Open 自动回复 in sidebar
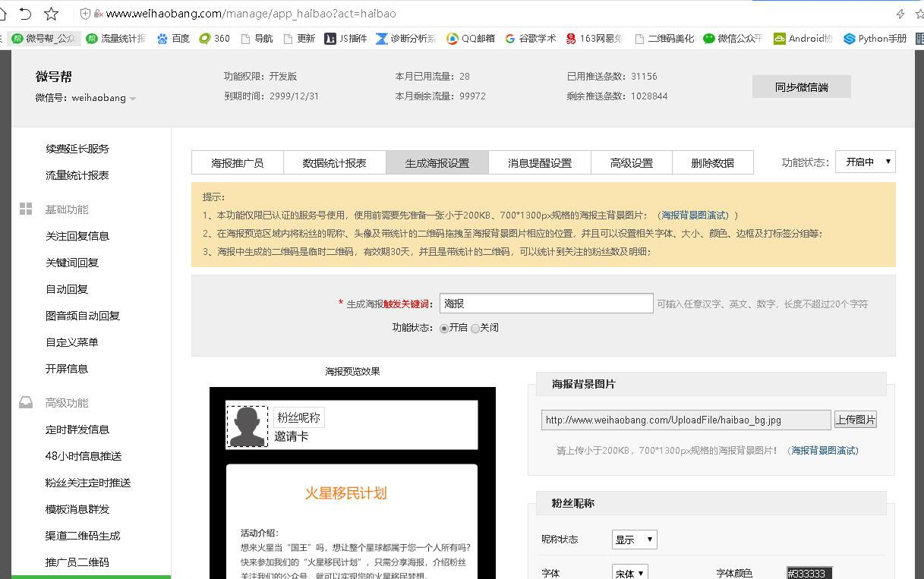 tap(66, 289)
